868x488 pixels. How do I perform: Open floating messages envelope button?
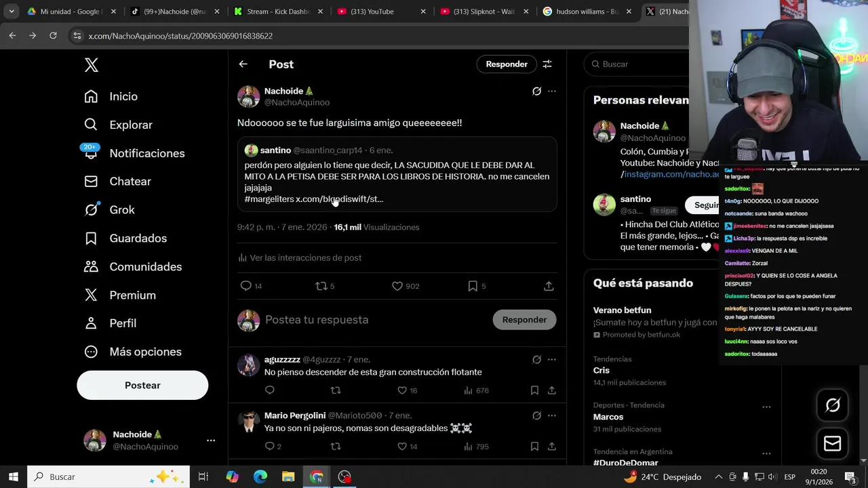coord(833,444)
